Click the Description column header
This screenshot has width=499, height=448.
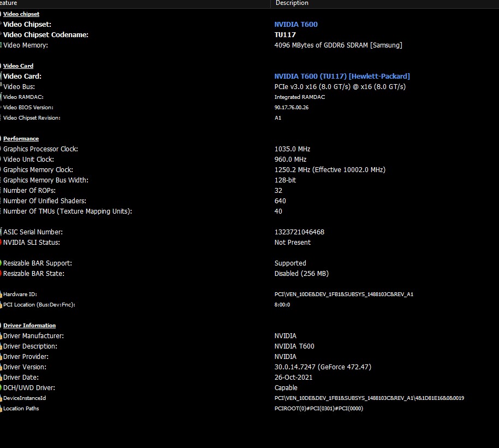(x=292, y=3)
